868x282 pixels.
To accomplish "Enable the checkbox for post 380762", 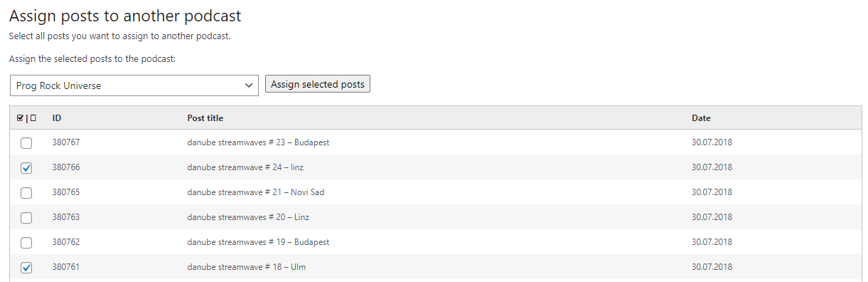I will pos(26,243).
